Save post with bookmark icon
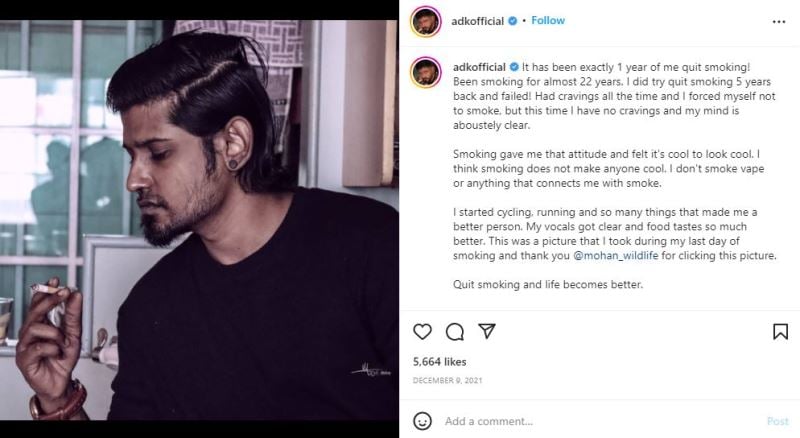This screenshot has width=800, height=438. point(780,331)
